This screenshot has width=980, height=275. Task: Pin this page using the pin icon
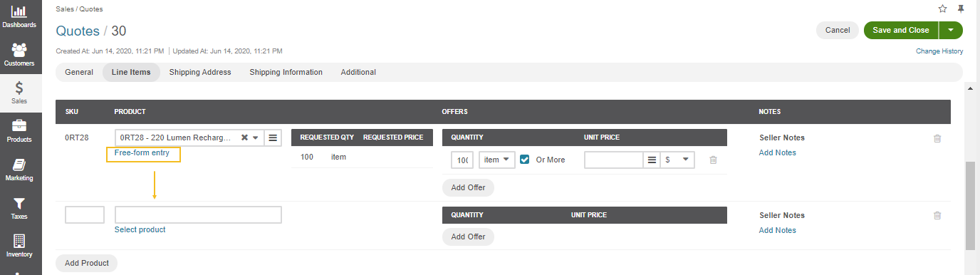coord(961,9)
